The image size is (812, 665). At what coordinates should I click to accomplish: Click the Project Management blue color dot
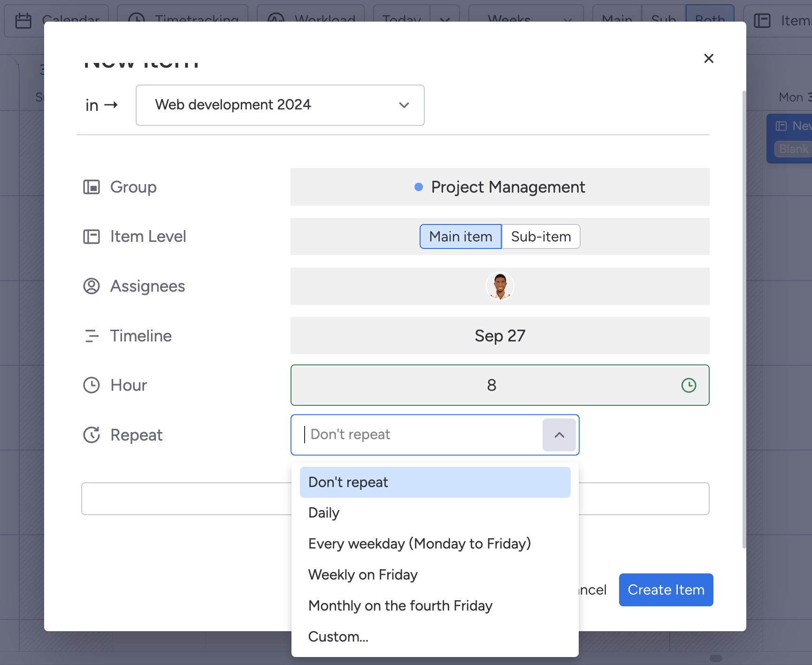pyautogui.click(x=419, y=187)
